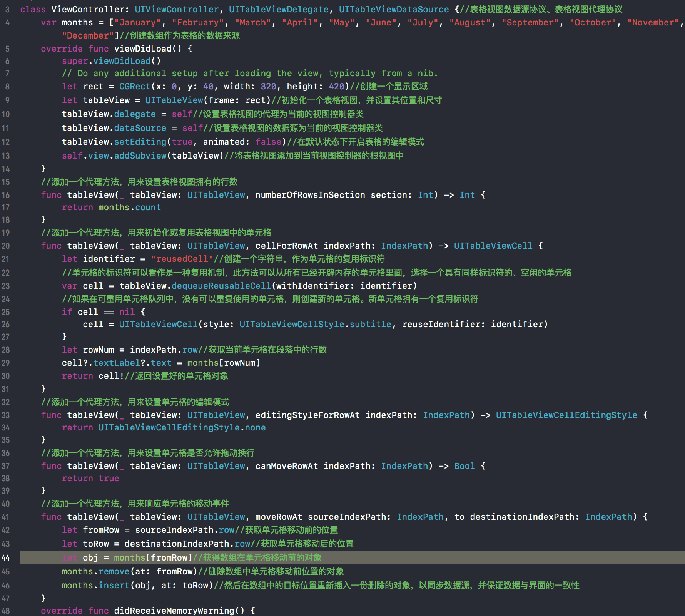Click super.viewDidLoad() call
The height and width of the screenshot is (616, 685).
111,61
